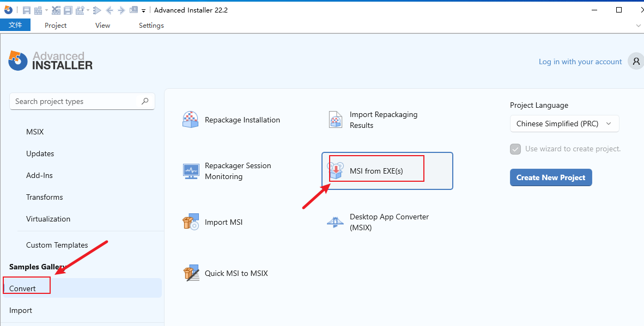Toggle the Use wizard to create project checkbox
This screenshot has width=644, height=326.
(x=515, y=149)
